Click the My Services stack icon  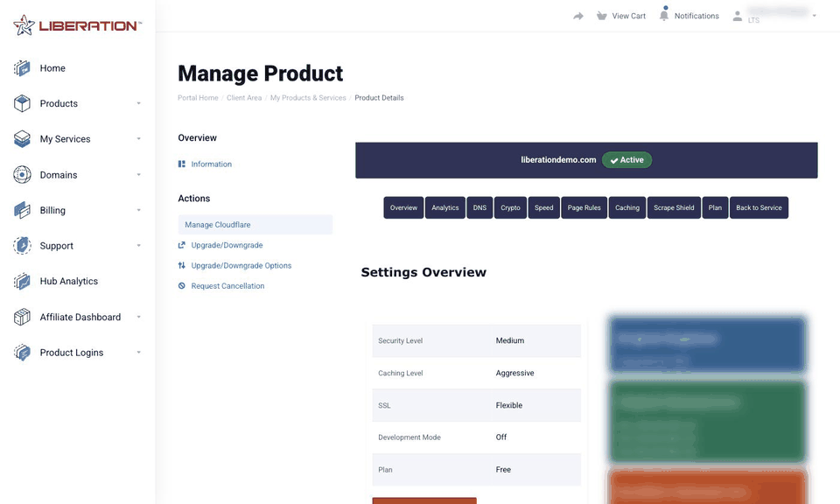22,139
